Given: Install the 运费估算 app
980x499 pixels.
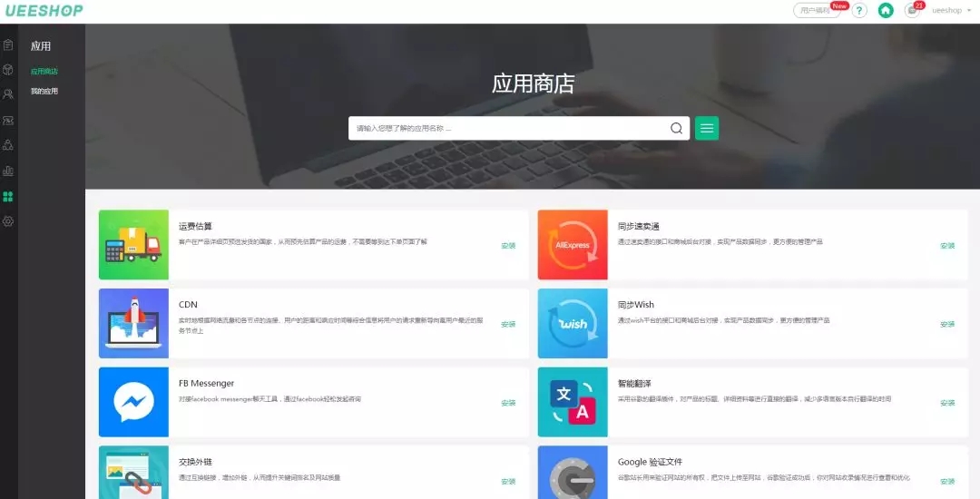Looking at the screenshot, I should [x=508, y=246].
